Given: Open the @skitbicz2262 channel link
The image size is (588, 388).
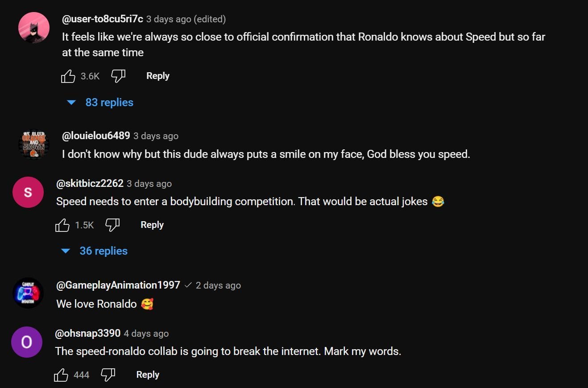Looking at the screenshot, I should click(90, 183).
